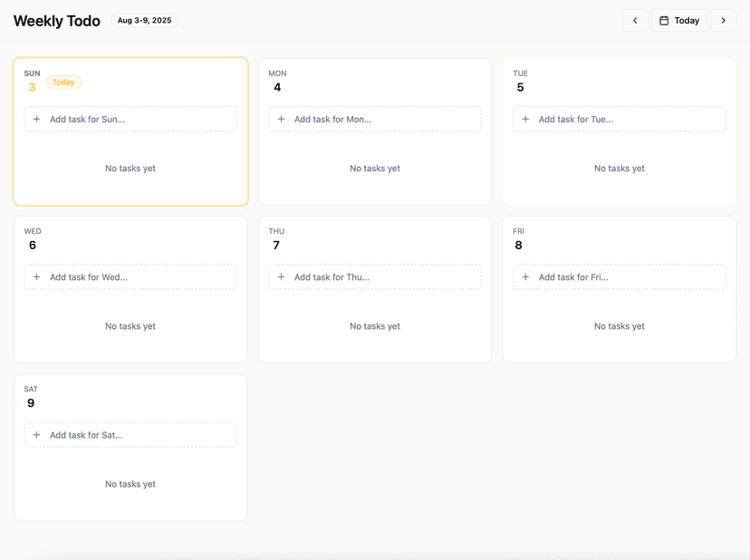Click 'No tasks yet' in Thursday card
The image size is (750, 560).
coord(375,326)
